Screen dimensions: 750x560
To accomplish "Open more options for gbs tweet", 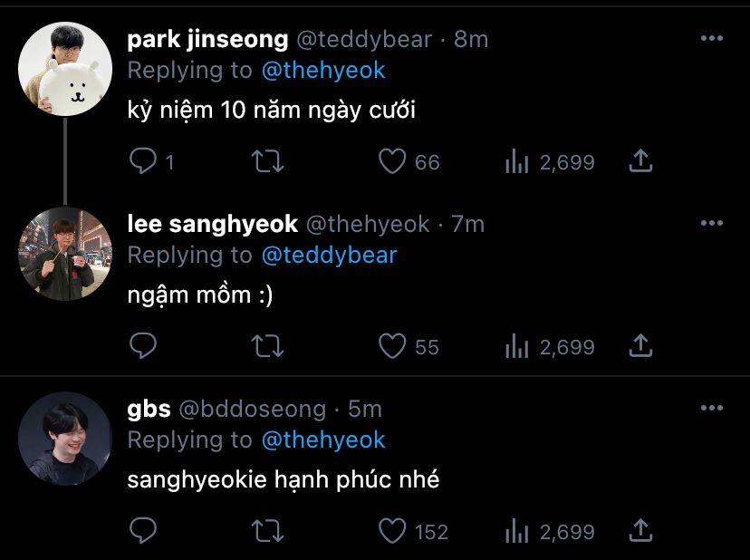I will (712, 408).
